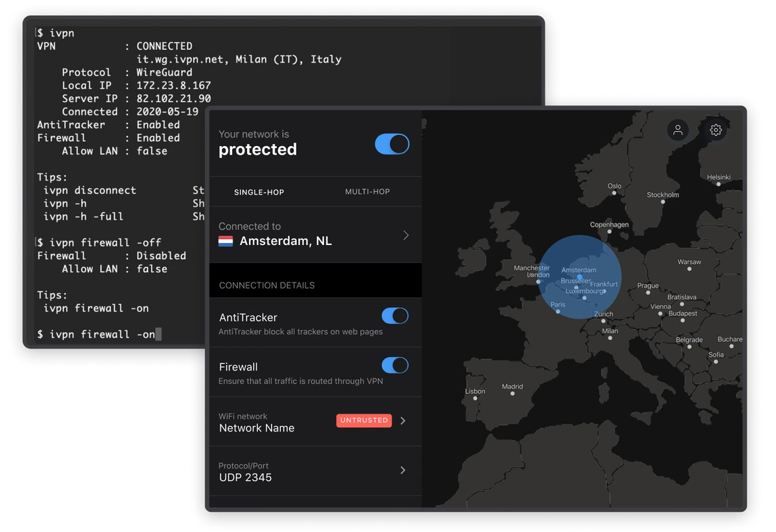Expand WiFi network options chevron
776x532 pixels.
point(403,421)
